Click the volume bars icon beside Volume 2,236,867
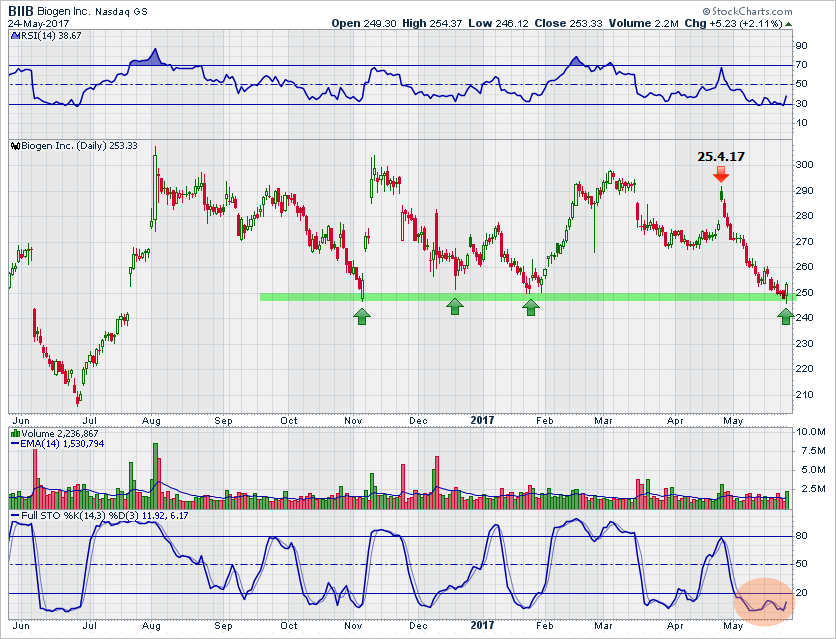The width and height of the screenshot is (836, 639). click(x=15, y=434)
